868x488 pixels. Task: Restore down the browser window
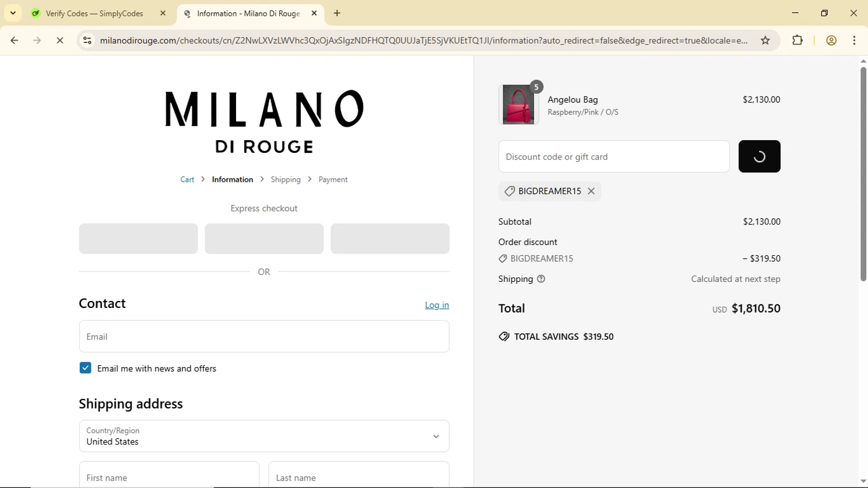825,13
